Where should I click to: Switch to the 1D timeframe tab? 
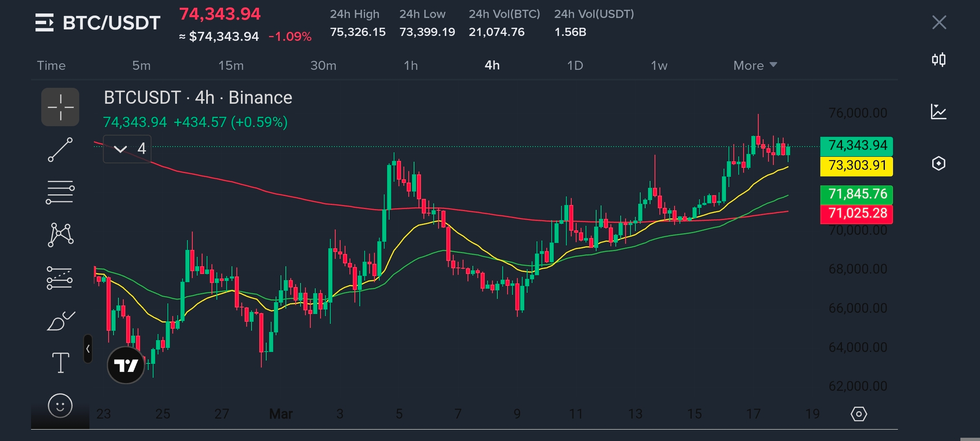click(575, 65)
